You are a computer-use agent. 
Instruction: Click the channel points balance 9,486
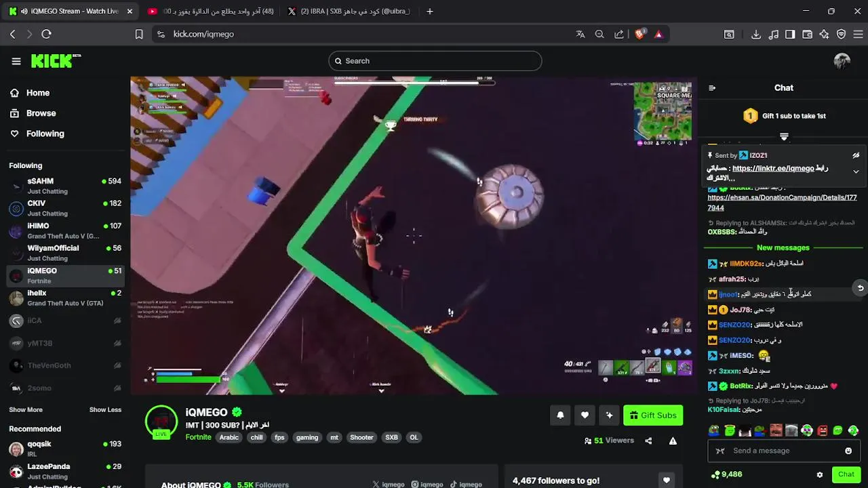pyautogui.click(x=726, y=474)
